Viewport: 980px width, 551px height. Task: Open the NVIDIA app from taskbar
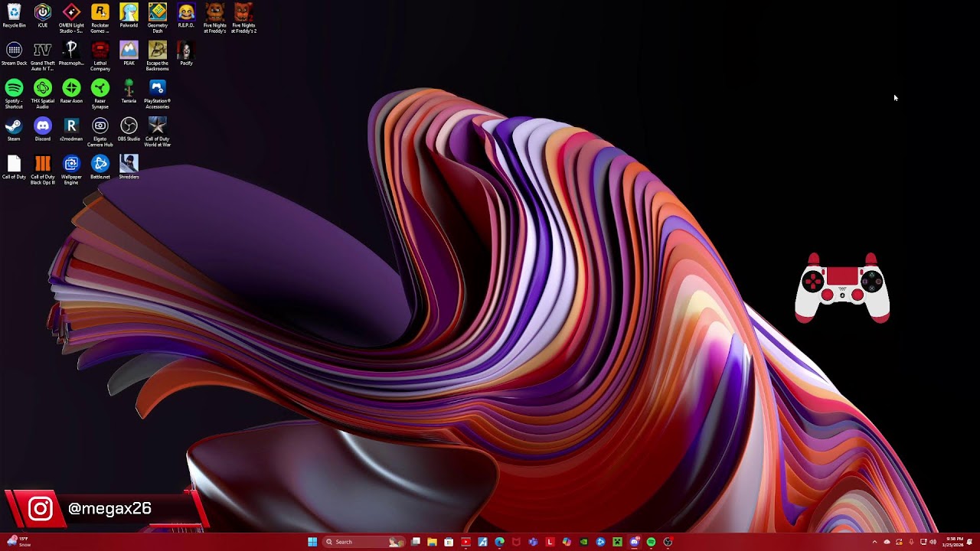(x=583, y=542)
